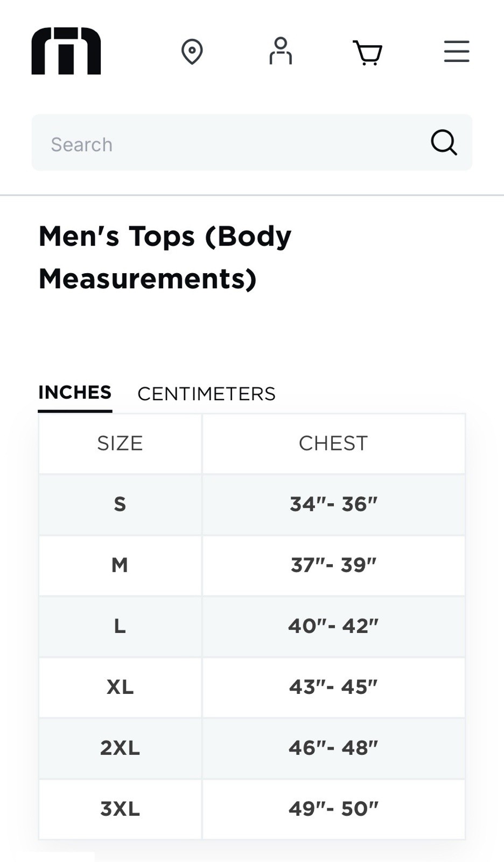The image size is (504, 862).
Task: Select the M size cell
Action: coord(120,565)
